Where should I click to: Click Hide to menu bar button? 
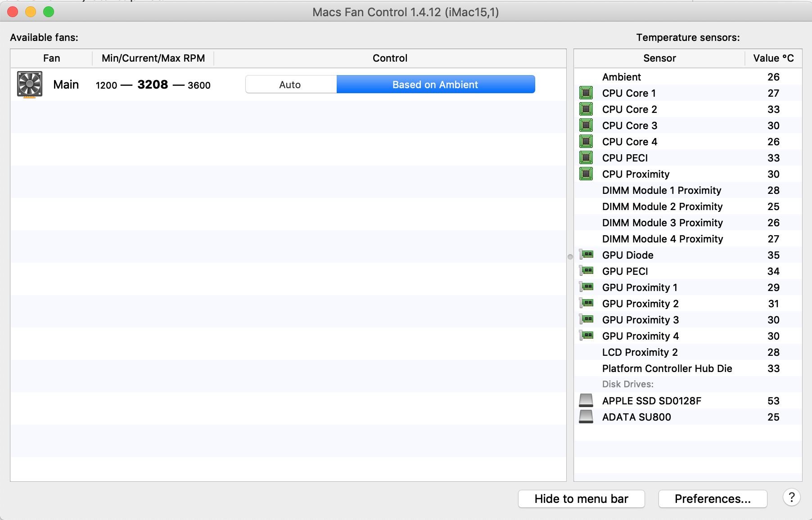(582, 499)
